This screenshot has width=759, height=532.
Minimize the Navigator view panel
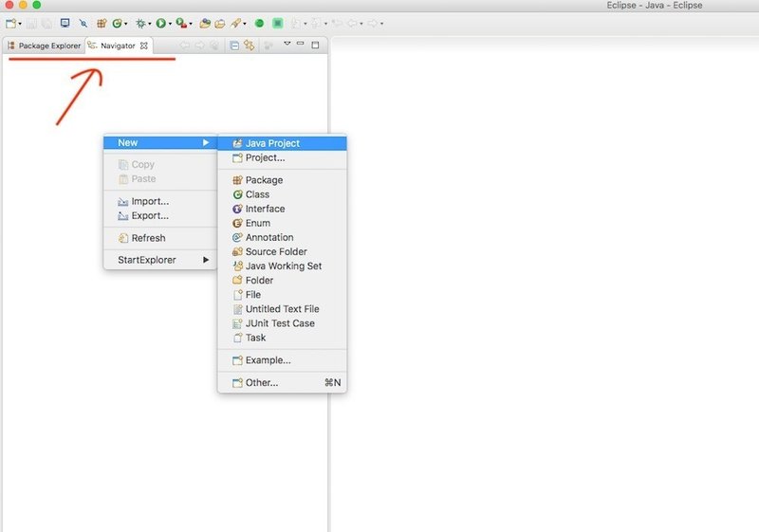(300, 44)
